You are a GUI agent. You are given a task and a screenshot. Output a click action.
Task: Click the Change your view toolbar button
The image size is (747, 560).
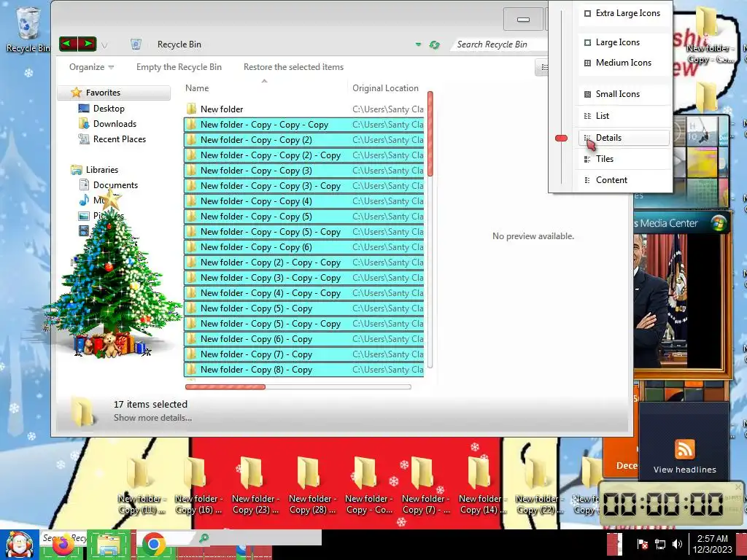point(542,67)
